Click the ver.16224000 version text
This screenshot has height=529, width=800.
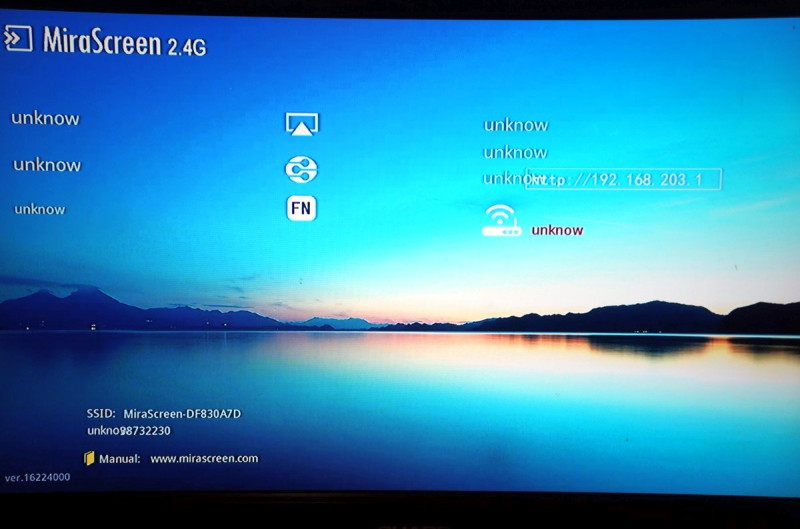37,478
